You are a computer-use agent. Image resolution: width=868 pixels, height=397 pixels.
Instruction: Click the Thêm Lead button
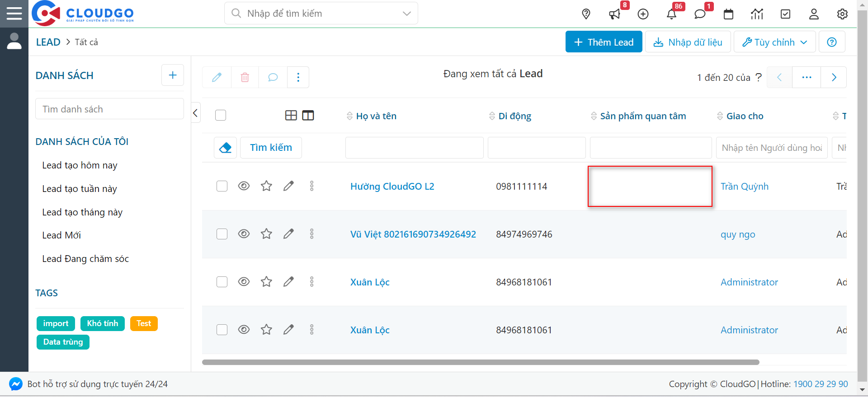[x=604, y=42]
